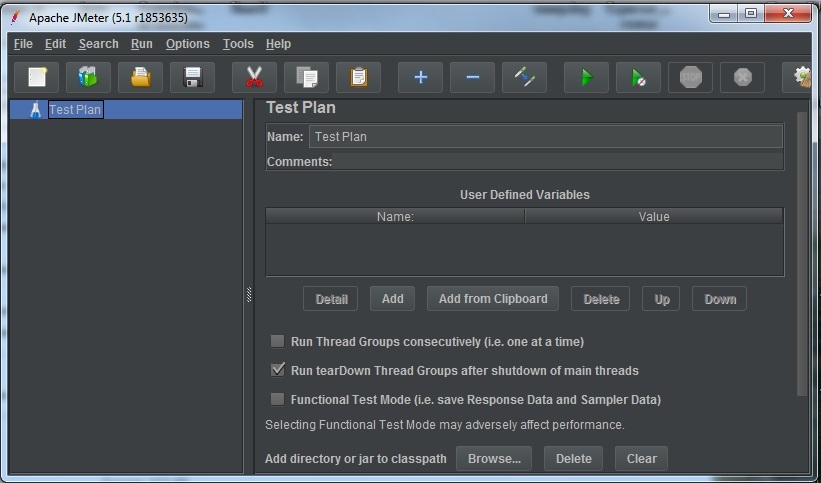Click the Add variable button
Image resolution: width=821 pixels, height=483 pixels.
[x=393, y=299]
